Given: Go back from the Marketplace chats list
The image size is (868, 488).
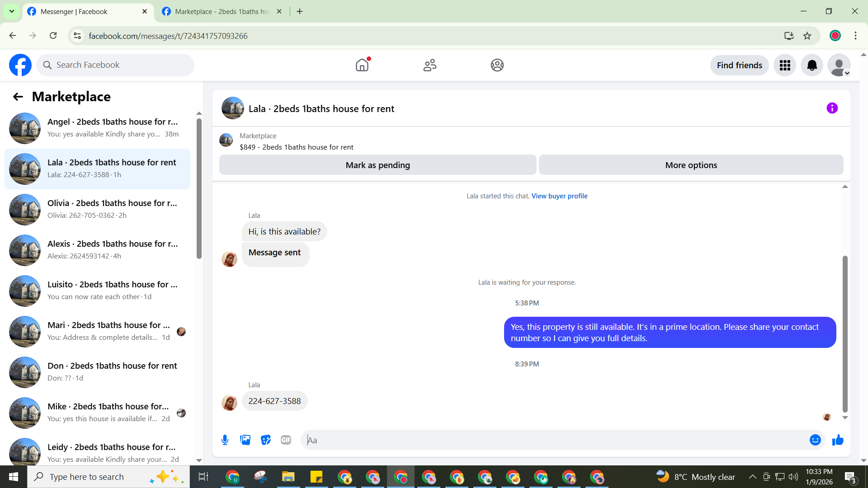Looking at the screenshot, I should (x=18, y=97).
